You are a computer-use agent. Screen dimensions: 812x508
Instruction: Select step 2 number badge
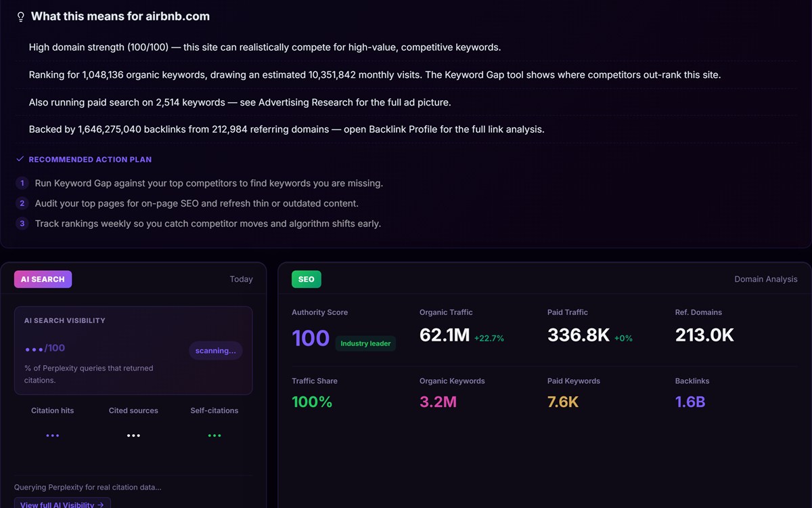(22, 203)
